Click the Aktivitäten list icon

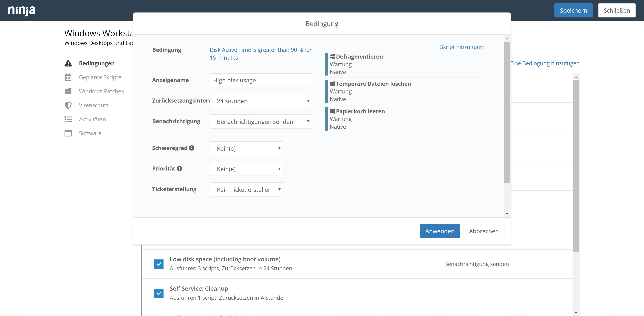(68, 119)
